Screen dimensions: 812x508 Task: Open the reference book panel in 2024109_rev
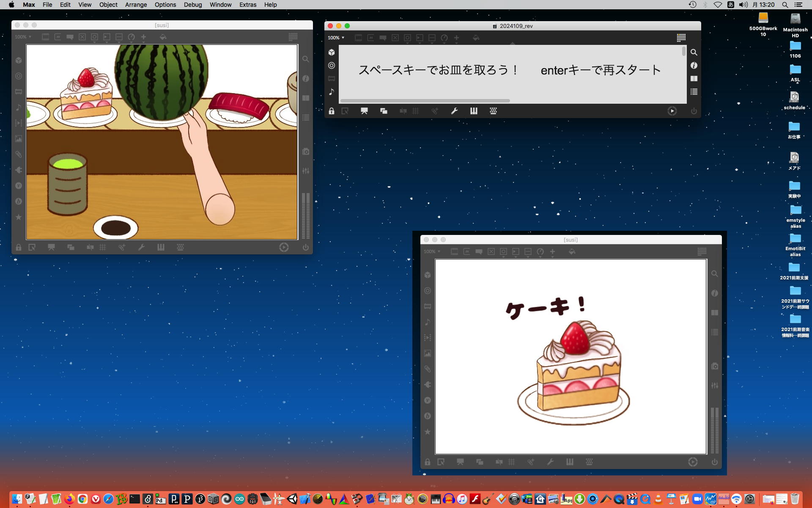click(x=694, y=79)
